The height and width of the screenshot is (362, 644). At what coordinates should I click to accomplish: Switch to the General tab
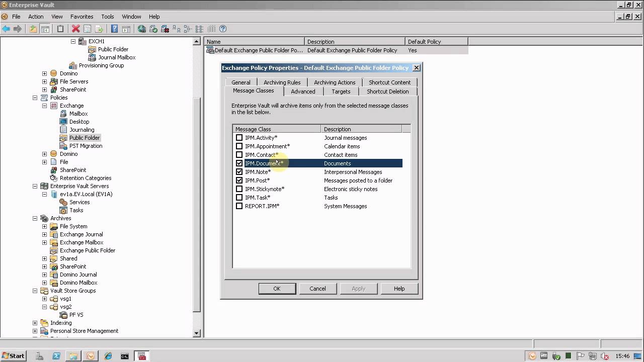pyautogui.click(x=241, y=82)
